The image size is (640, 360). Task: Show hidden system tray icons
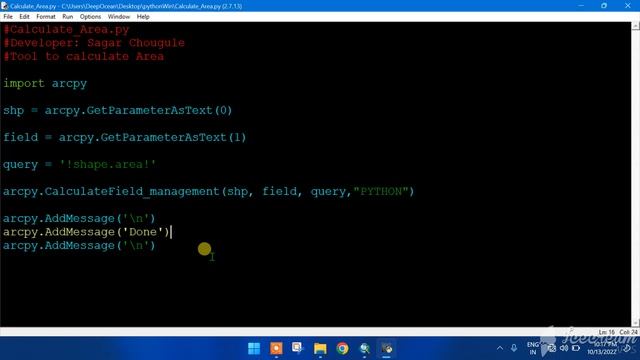click(x=500, y=348)
